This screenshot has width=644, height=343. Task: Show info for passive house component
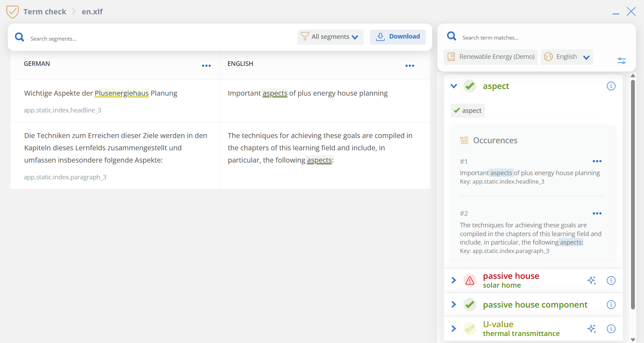611,305
